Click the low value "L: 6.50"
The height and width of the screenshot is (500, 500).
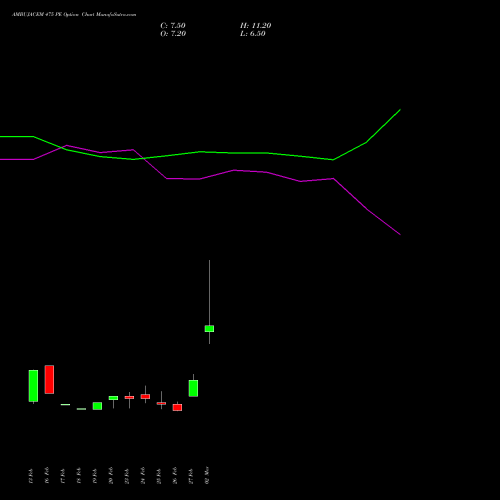coord(253,34)
